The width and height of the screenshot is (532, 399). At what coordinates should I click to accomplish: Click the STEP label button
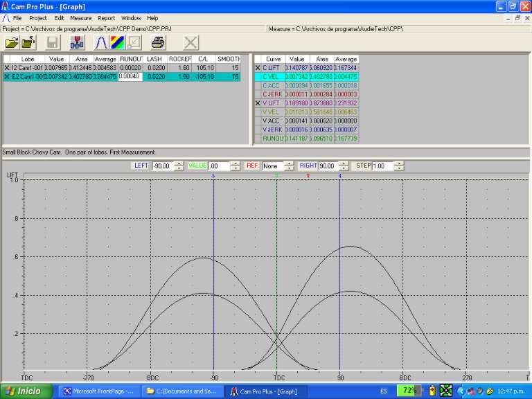pyautogui.click(x=363, y=166)
